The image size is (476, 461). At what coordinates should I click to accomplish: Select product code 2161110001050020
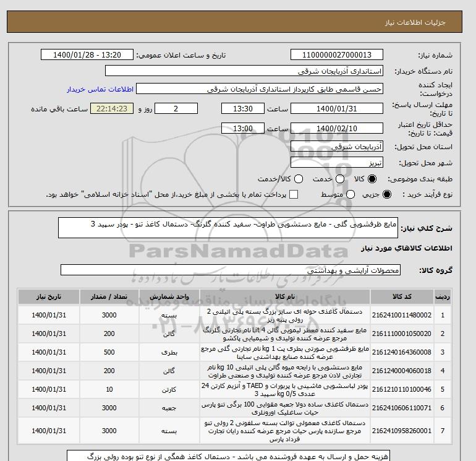[402, 334]
